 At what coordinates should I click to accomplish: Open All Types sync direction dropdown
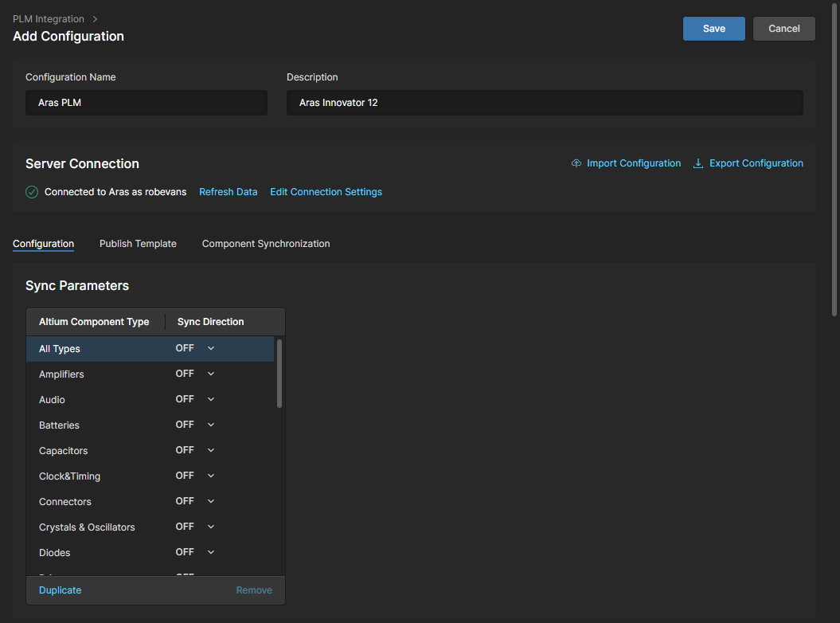tap(211, 348)
